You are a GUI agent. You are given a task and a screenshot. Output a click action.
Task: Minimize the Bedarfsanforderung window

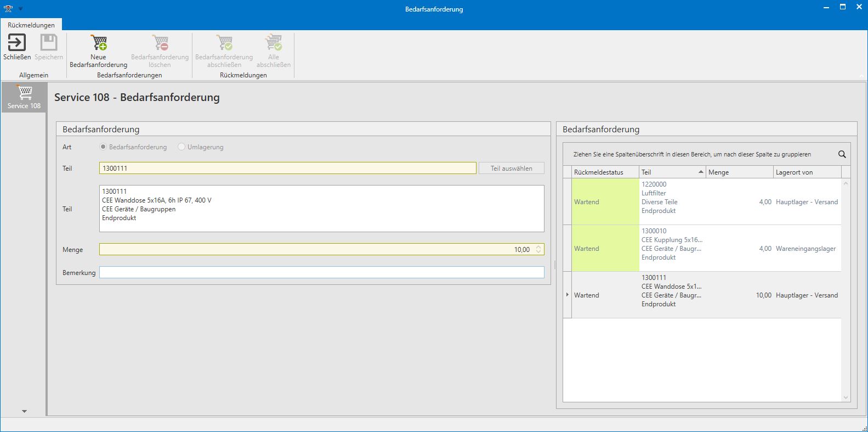[826, 8]
